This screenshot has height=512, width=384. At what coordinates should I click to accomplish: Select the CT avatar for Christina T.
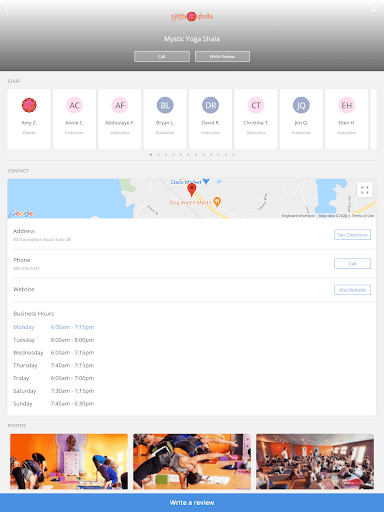click(x=256, y=105)
